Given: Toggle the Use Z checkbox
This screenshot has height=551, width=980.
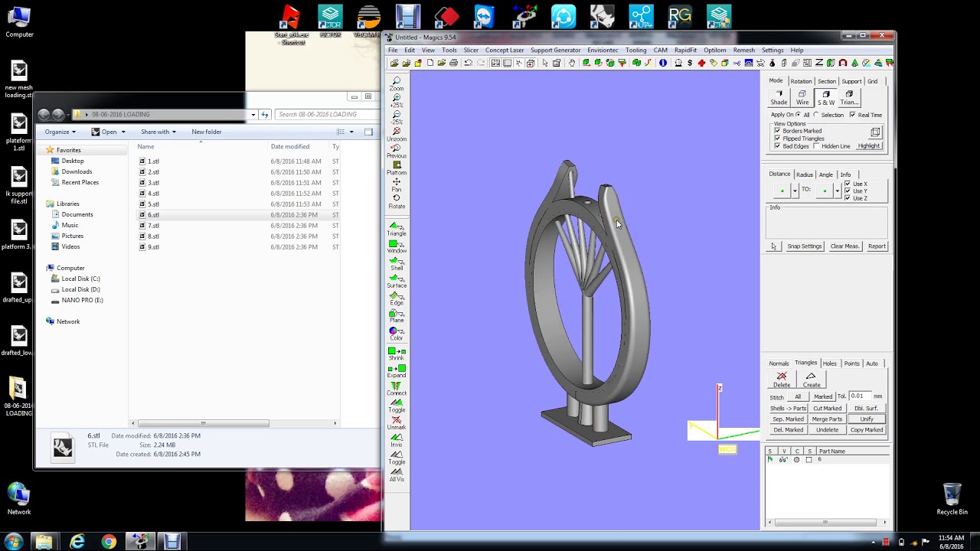Looking at the screenshot, I should pyautogui.click(x=847, y=198).
